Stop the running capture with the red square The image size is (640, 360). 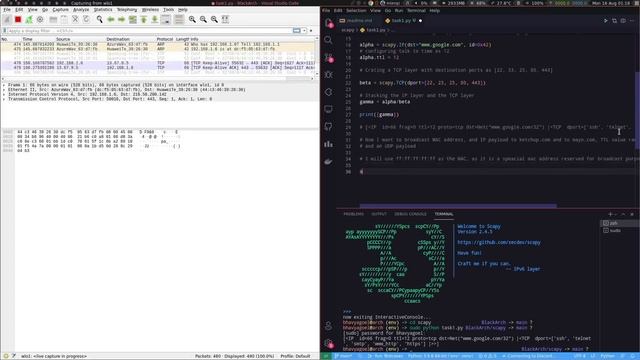coord(18,19)
